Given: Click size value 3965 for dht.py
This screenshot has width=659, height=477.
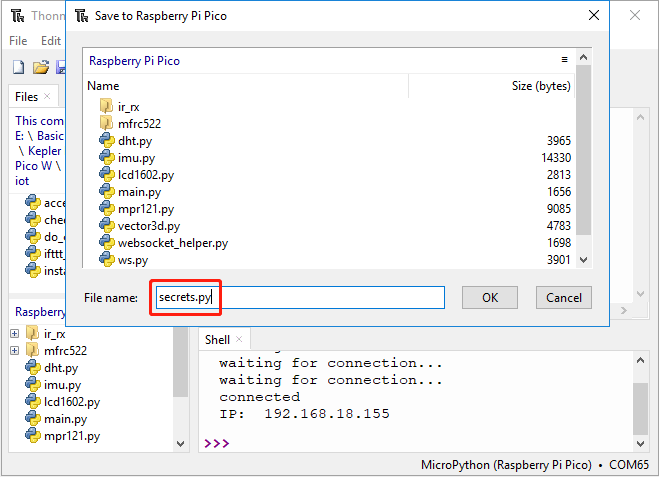Looking at the screenshot, I should [x=559, y=141].
